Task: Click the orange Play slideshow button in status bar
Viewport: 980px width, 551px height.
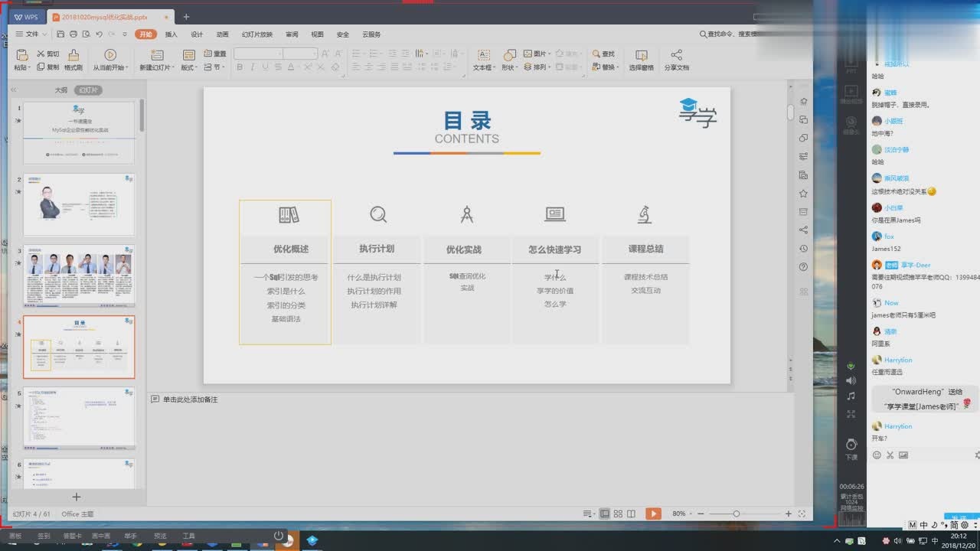Action: pyautogui.click(x=653, y=514)
